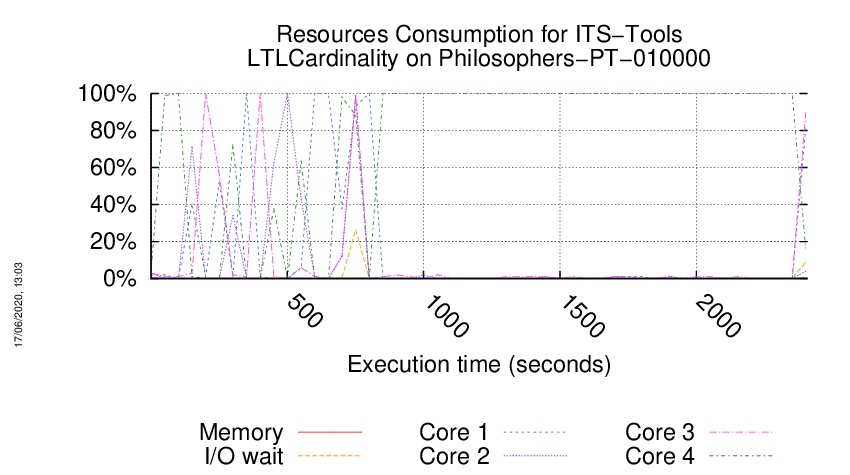Click the 20% y-axis label

tap(113, 242)
